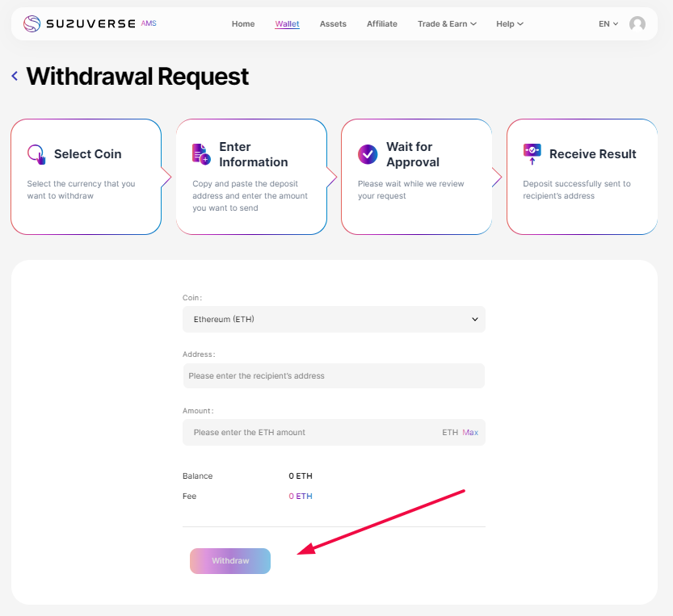Go back using the left arrow

[15, 76]
